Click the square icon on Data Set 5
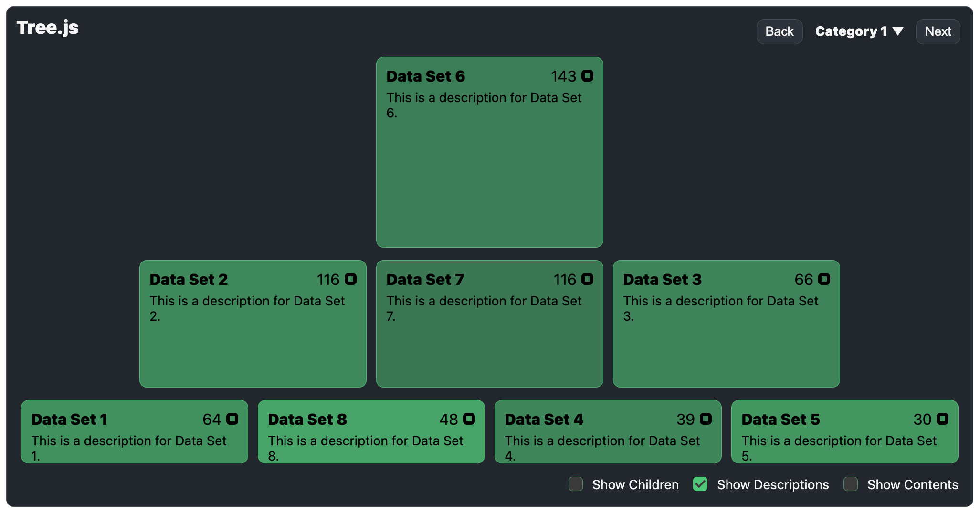The width and height of the screenshot is (980, 514). click(942, 419)
